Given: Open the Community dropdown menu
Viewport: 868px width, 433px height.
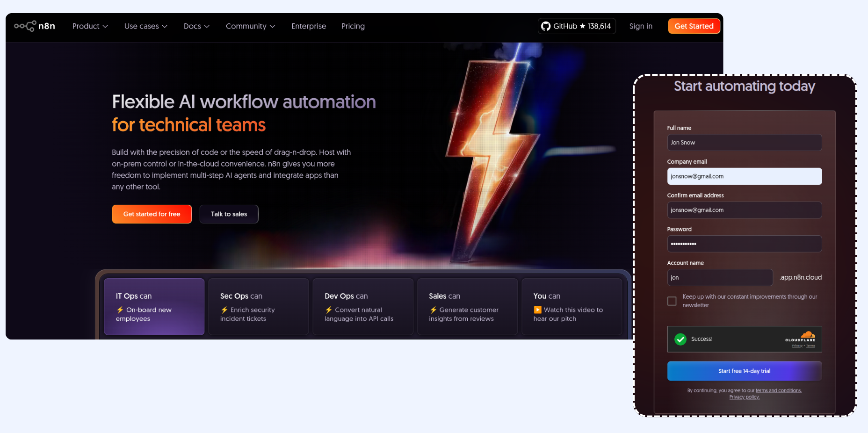Looking at the screenshot, I should click(251, 26).
